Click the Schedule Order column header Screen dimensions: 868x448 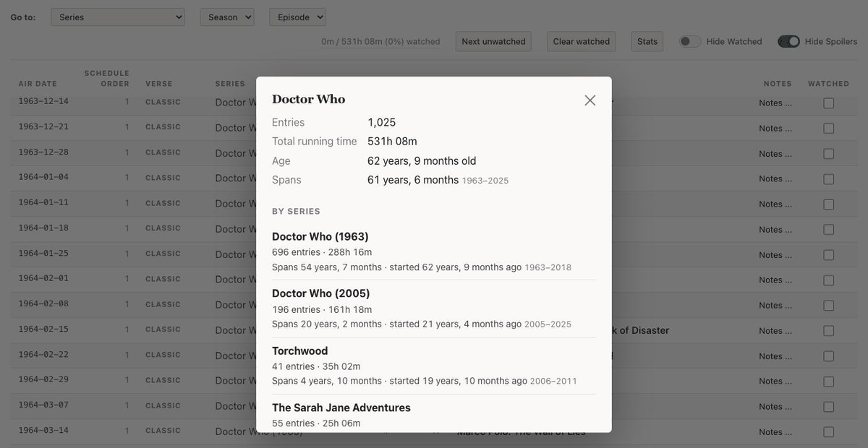pyautogui.click(x=107, y=78)
